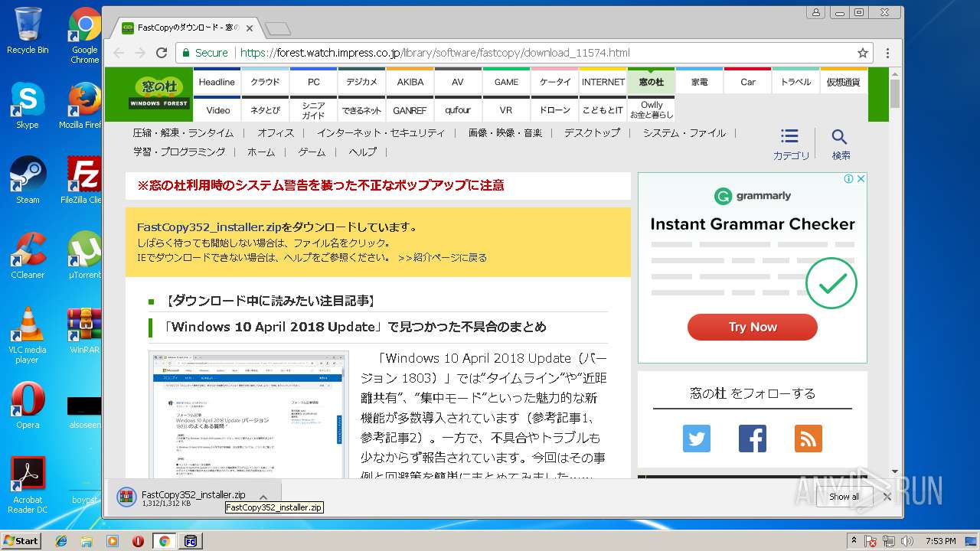
Task: Open the FileZilla Client desktop icon
Action: tap(83, 181)
